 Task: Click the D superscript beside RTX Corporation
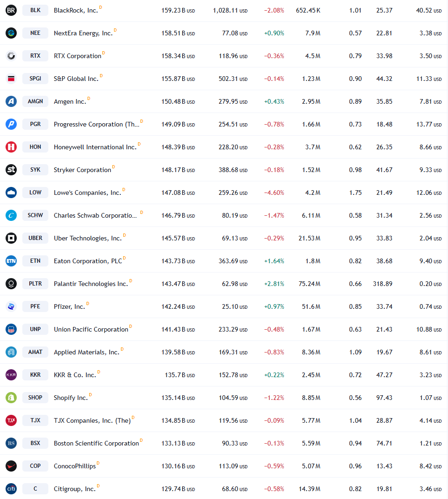click(x=103, y=53)
